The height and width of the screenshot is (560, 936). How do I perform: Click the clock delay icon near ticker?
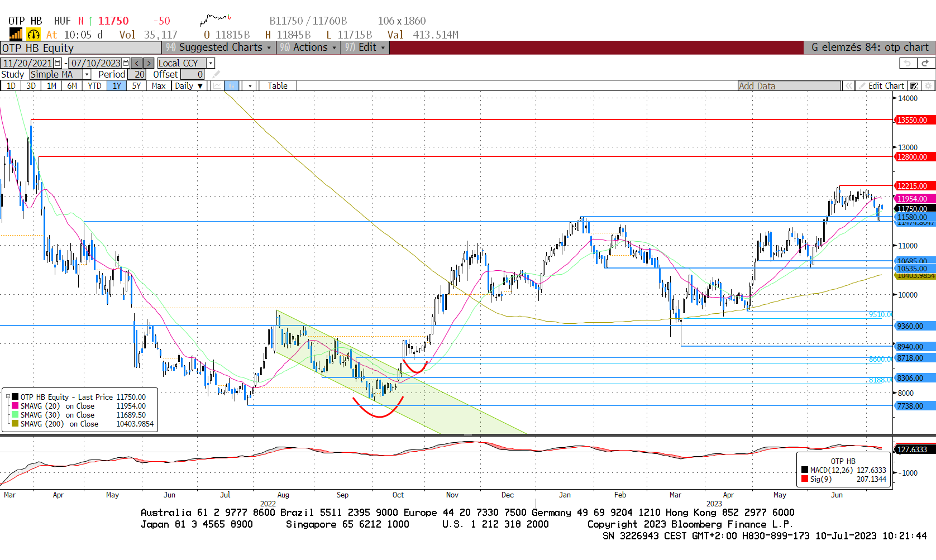coord(34,35)
